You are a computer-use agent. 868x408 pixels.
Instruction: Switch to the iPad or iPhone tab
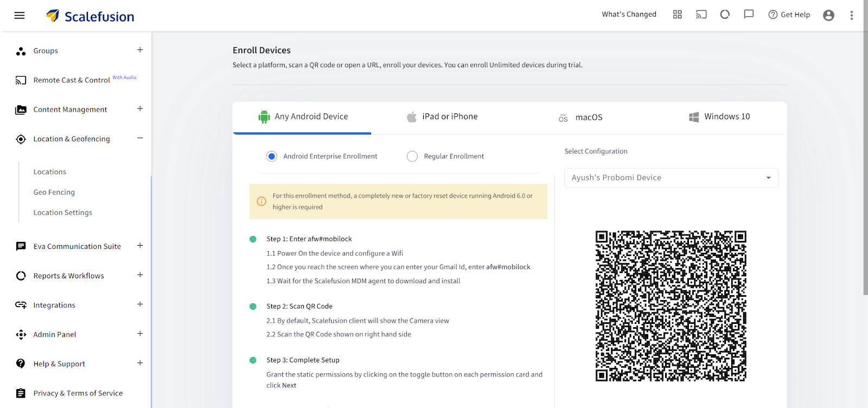(442, 117)
